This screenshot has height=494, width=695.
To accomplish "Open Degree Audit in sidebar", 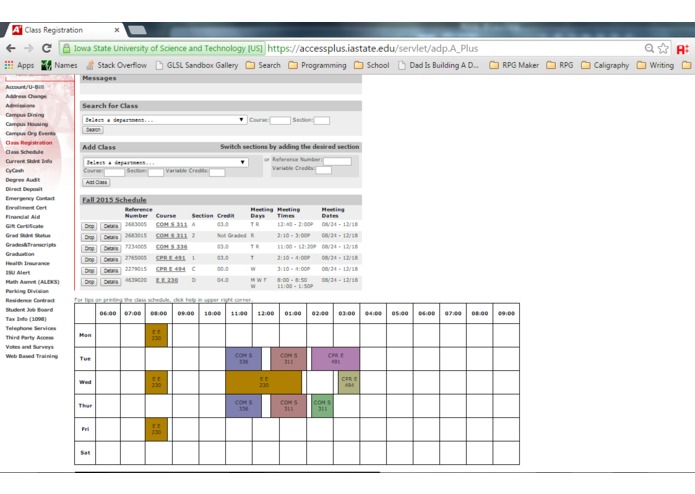I will (23, 180).
